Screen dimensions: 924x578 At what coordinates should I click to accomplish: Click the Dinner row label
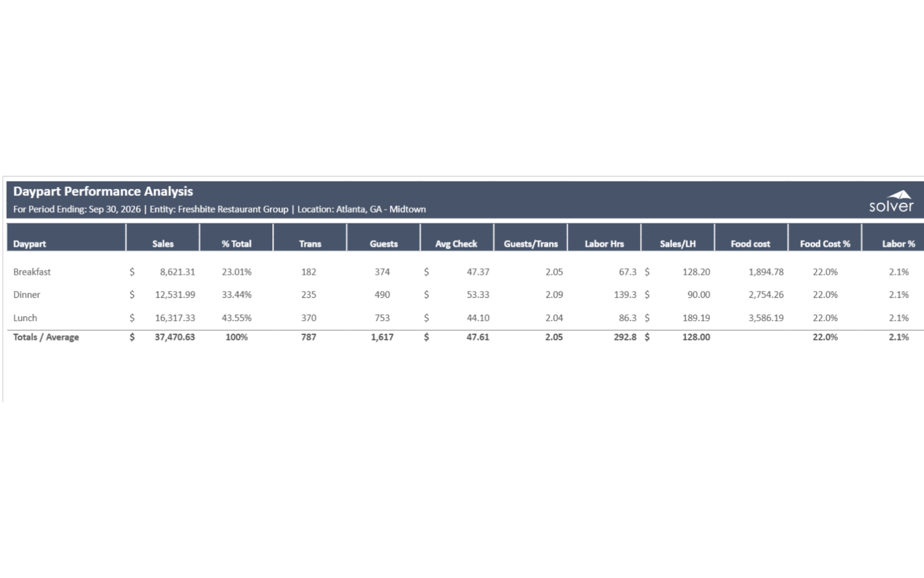26,294
